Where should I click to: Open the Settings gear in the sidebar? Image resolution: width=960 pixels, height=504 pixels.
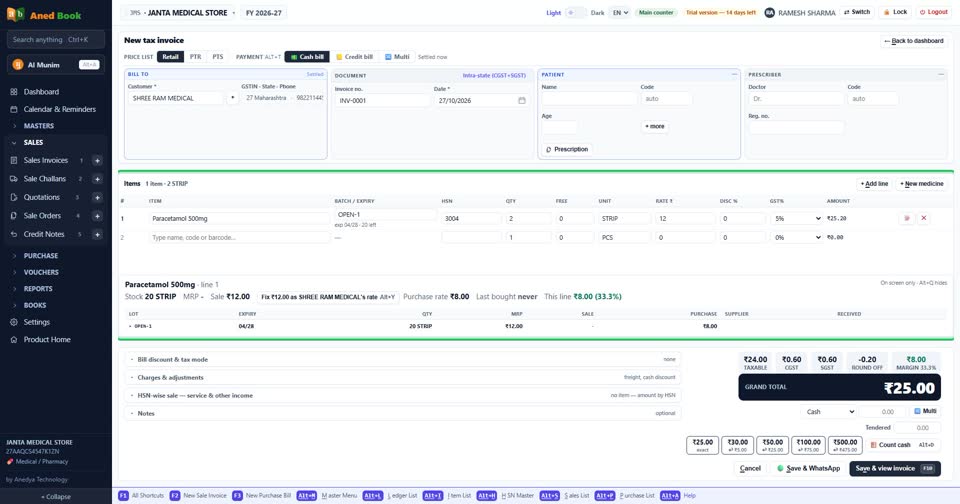coord(14,322)
